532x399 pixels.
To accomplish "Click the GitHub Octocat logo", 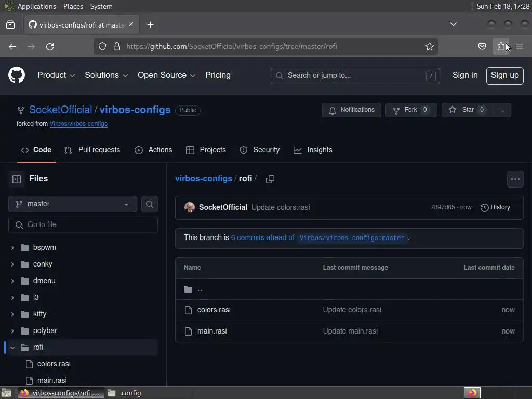I will tap(16, 75).
